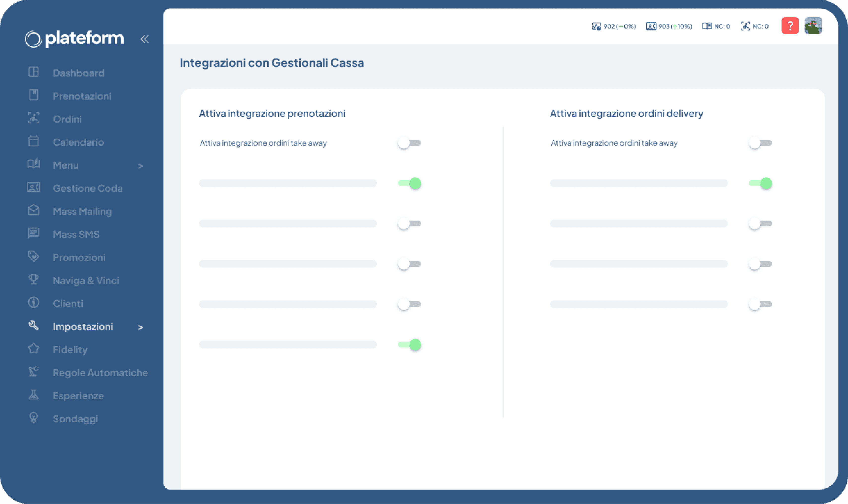Toggle take away integration under ordini delivery
The width and height of the screenshot is (848, 504).
coord(760,143)
